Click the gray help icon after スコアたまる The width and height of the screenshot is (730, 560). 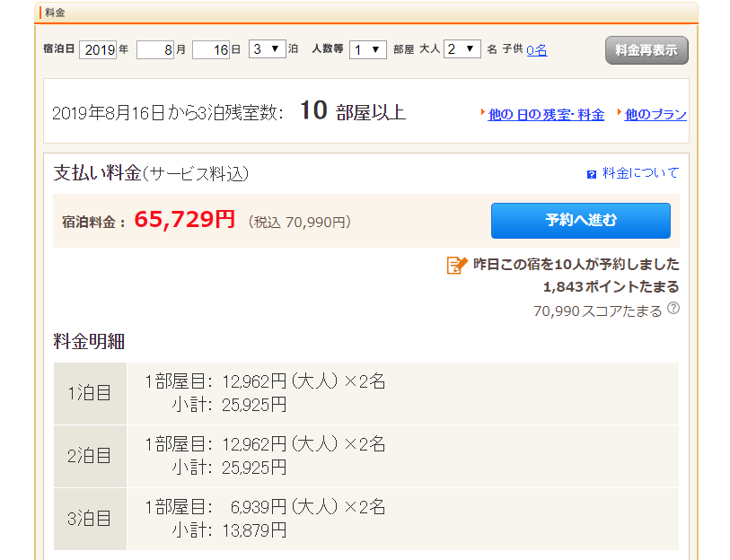click(x=673, y=309)
